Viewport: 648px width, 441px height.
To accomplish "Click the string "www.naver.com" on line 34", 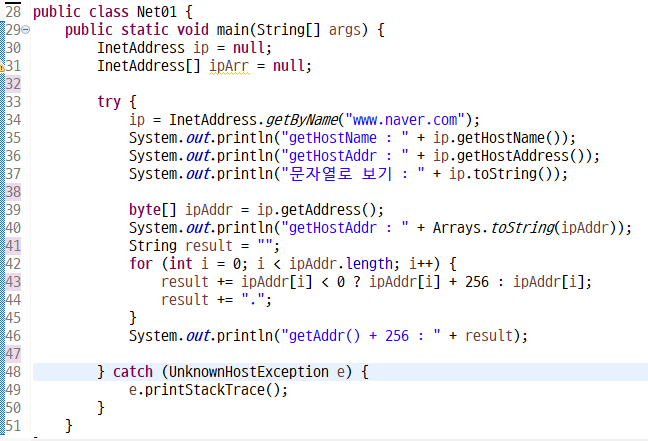I will pos(405,120).
